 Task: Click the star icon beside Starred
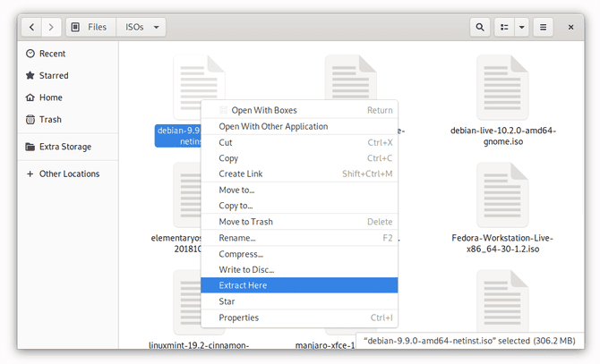pyautogui.click(x=30, y=75)
